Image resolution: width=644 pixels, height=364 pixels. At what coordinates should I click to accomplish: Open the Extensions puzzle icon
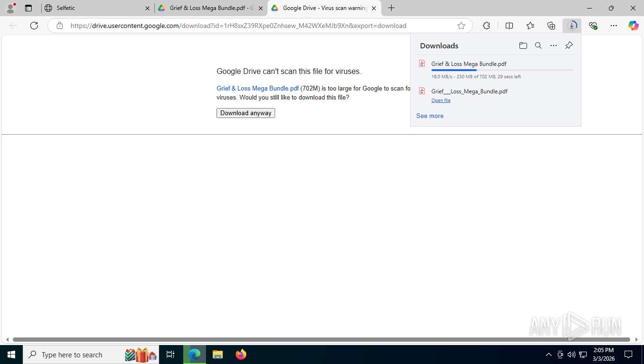point(486,26)
